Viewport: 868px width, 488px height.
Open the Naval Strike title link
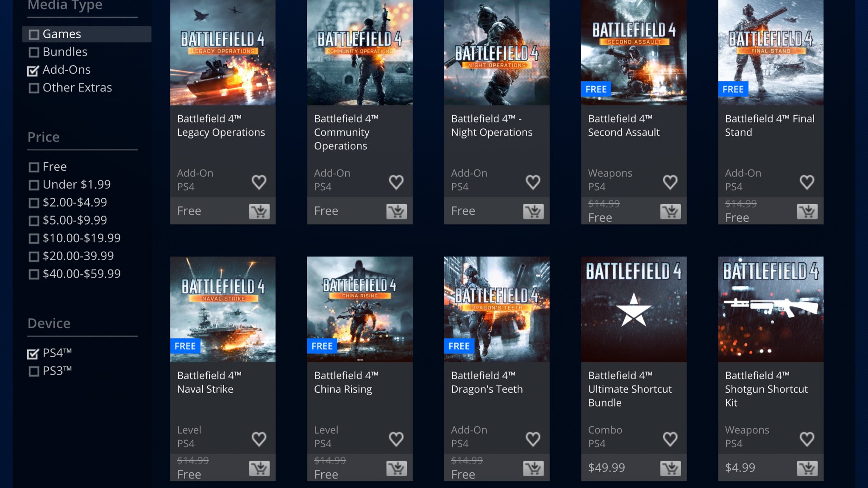coord(209,382)
